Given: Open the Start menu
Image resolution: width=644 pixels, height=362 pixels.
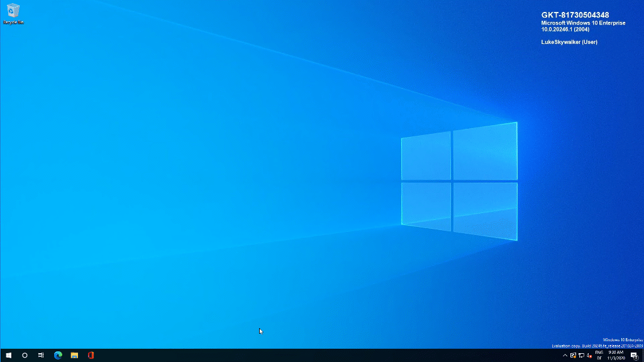Looking at the screenshot, I should click(x=8, y=355).
